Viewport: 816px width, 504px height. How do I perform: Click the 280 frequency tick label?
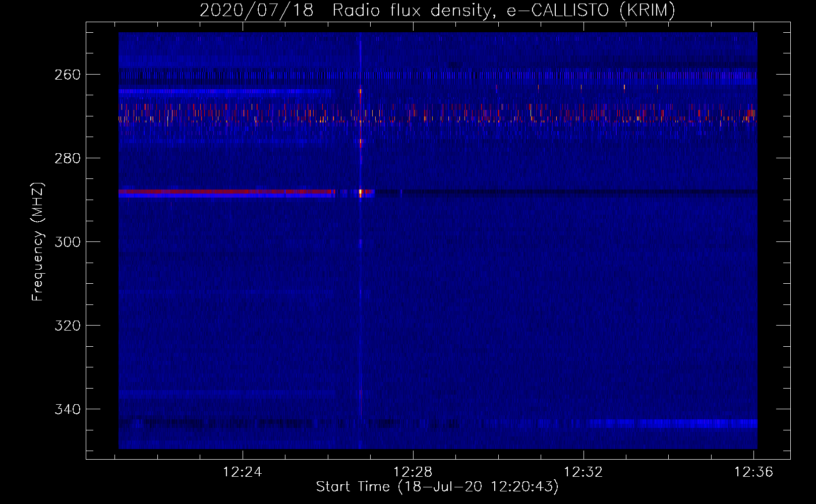pyautogui.click(x=68, y=158)
